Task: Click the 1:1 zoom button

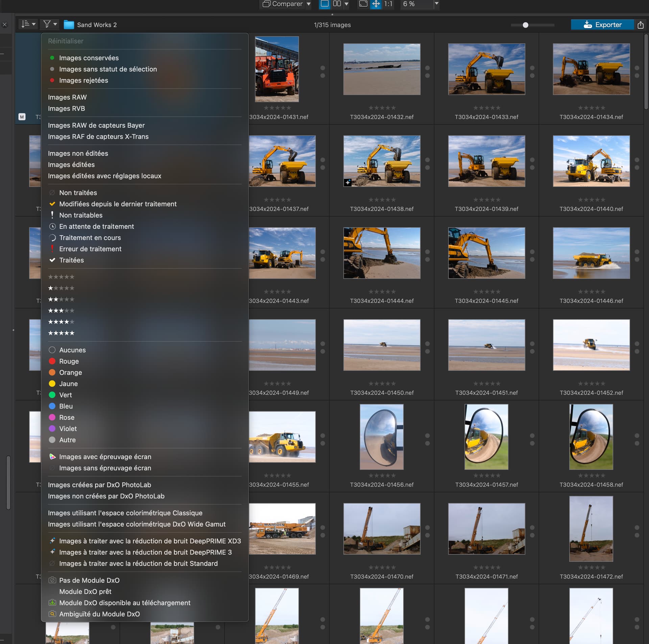Action: pos(388,4)
